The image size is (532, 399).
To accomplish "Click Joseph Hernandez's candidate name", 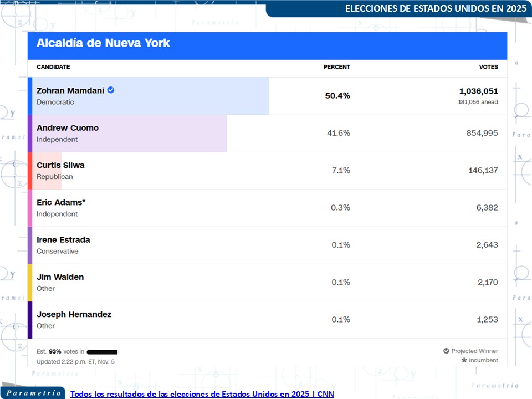I will (x=74, y=314).
